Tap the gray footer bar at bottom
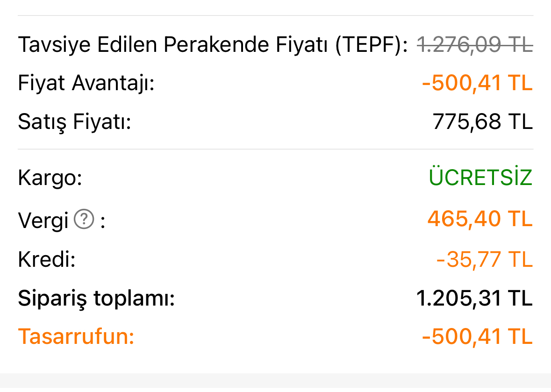The height and width of the screenshot is (392, 551). [275, 383]
